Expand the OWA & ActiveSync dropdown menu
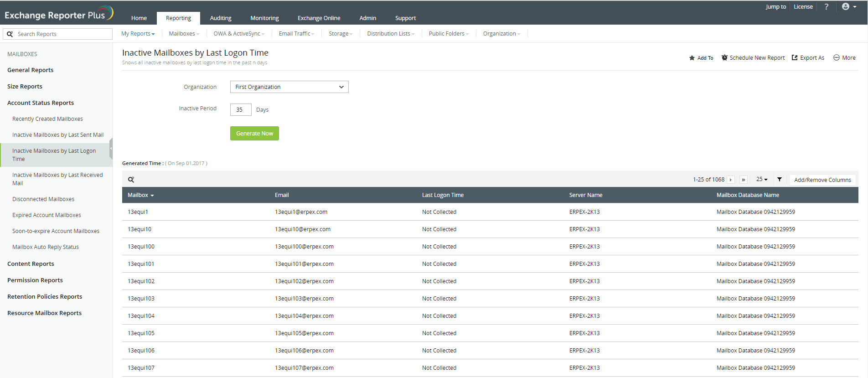This screenshot has height=378, width=868. coord(239,34)
